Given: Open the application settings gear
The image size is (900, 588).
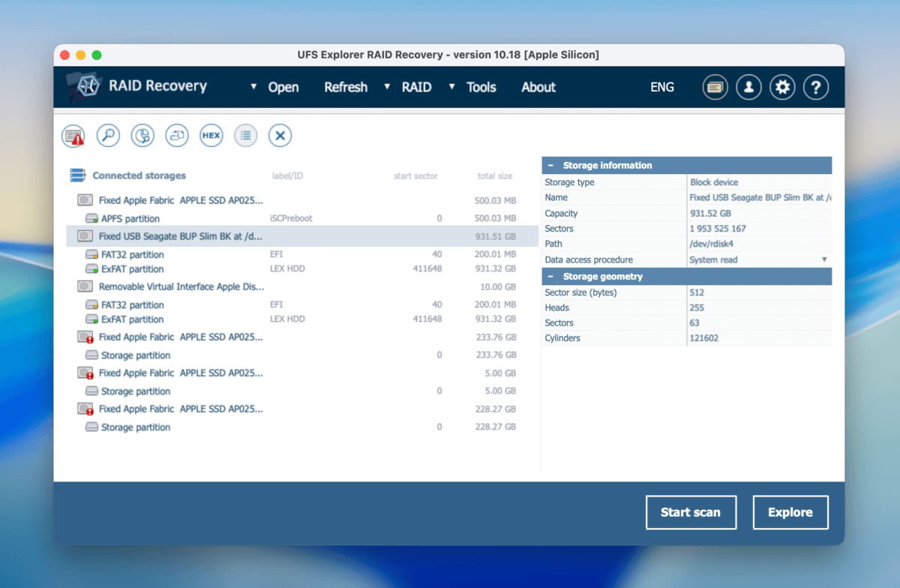Looking at the screenshot, I should pyautogui.click(x=782, y=87).
